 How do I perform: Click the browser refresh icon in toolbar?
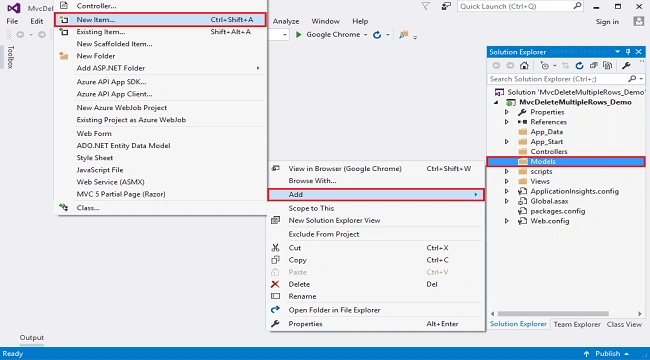point(377,35)
